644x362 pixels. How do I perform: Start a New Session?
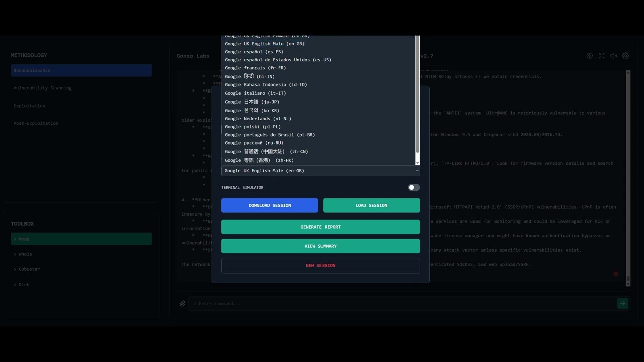click(320, 265)
